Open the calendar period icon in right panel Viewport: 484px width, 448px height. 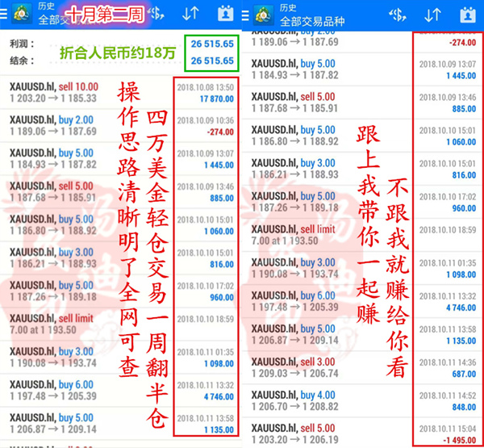coord(468,15)
